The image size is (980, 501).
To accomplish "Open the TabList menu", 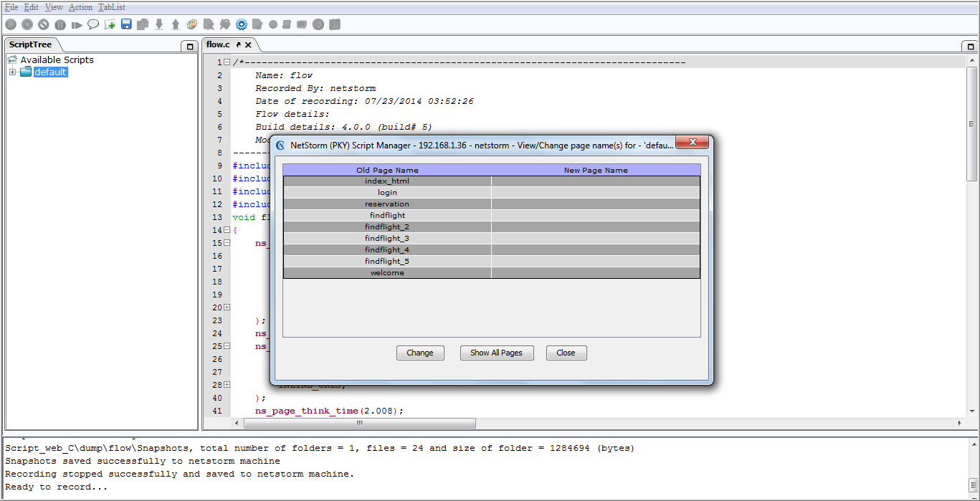I will pos(111,7).
